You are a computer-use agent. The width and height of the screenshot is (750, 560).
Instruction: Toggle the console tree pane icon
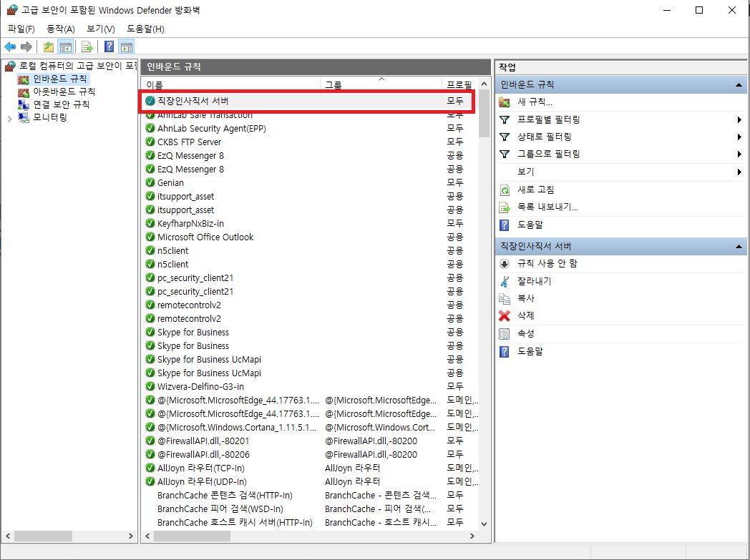66,46
